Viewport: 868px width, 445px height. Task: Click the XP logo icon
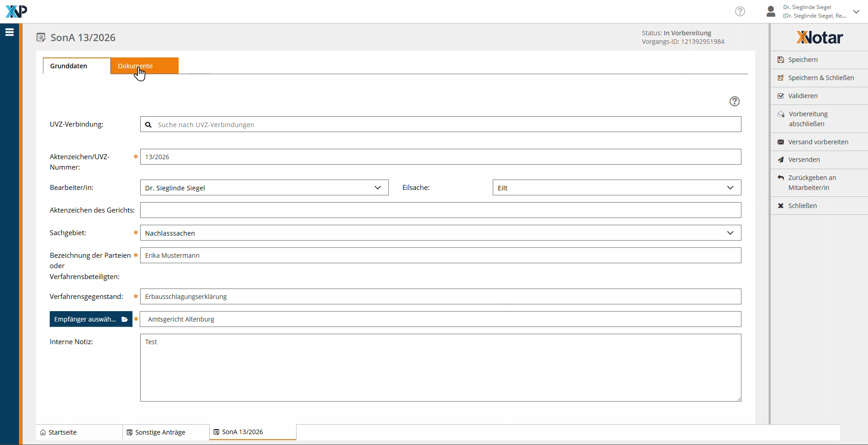pyautogui.click(x=16, y=11)
